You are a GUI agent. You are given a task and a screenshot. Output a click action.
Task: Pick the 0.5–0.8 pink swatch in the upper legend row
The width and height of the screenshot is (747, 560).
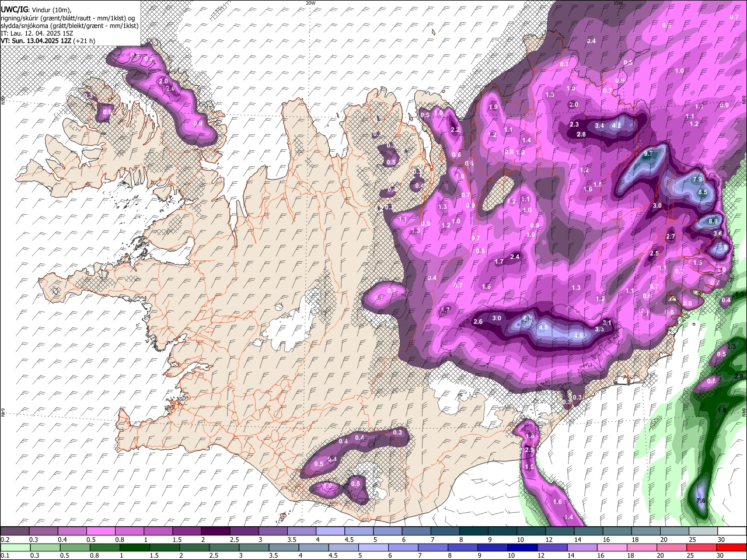pos(100,531)
